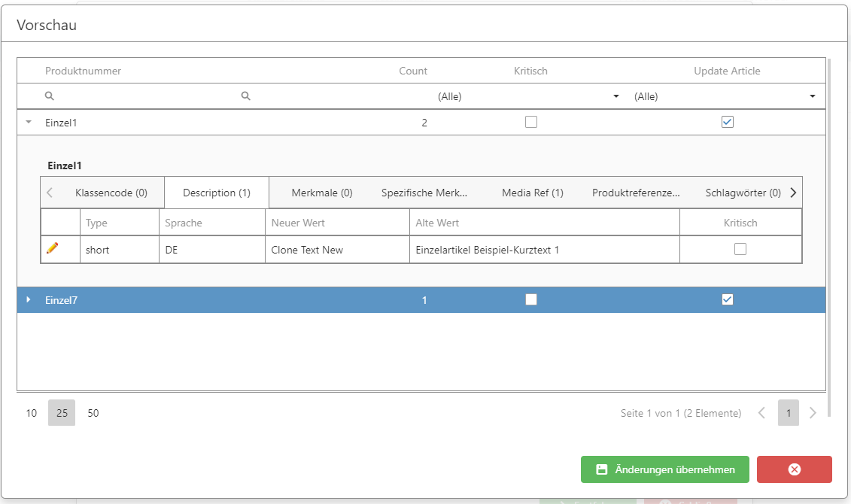This screenshot has width=851, height=504.
Task: Toggle Update Article checkbox for Einzel1
Action: coord(728,122)
